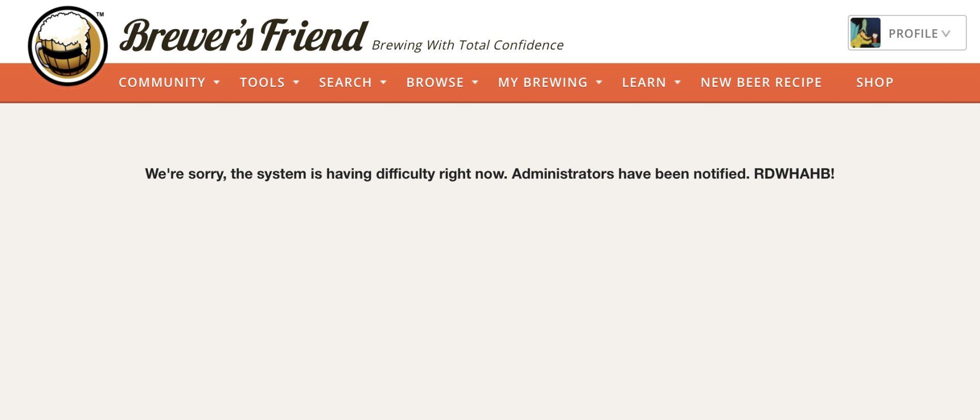Expand the arrow next to LEARN

tap(678, 82)
